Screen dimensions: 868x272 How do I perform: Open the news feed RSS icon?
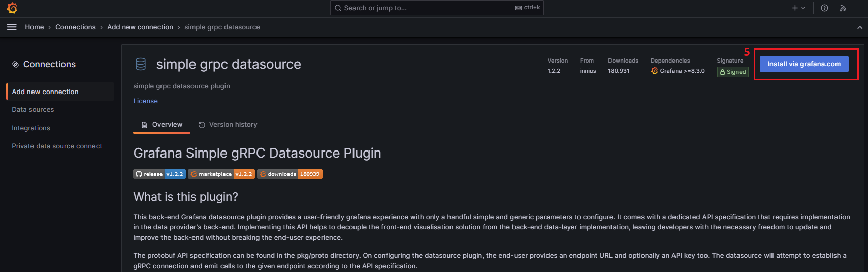843,8
